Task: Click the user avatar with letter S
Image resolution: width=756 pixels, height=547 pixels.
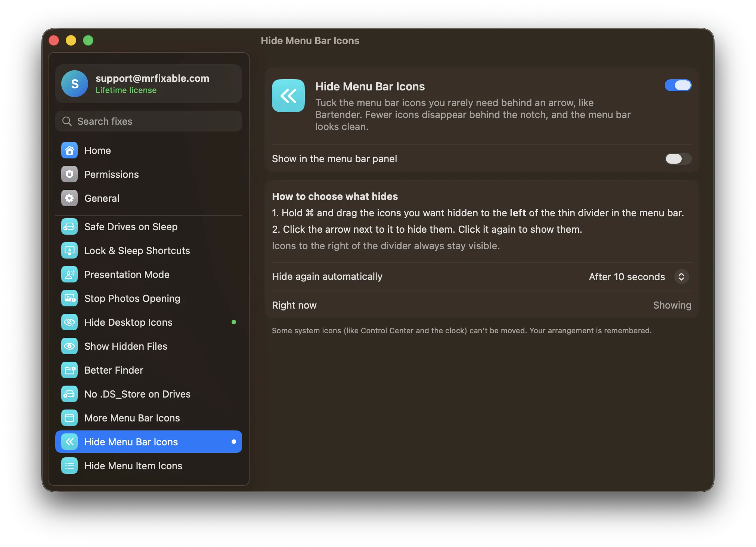Action: (x=75, y=84)
